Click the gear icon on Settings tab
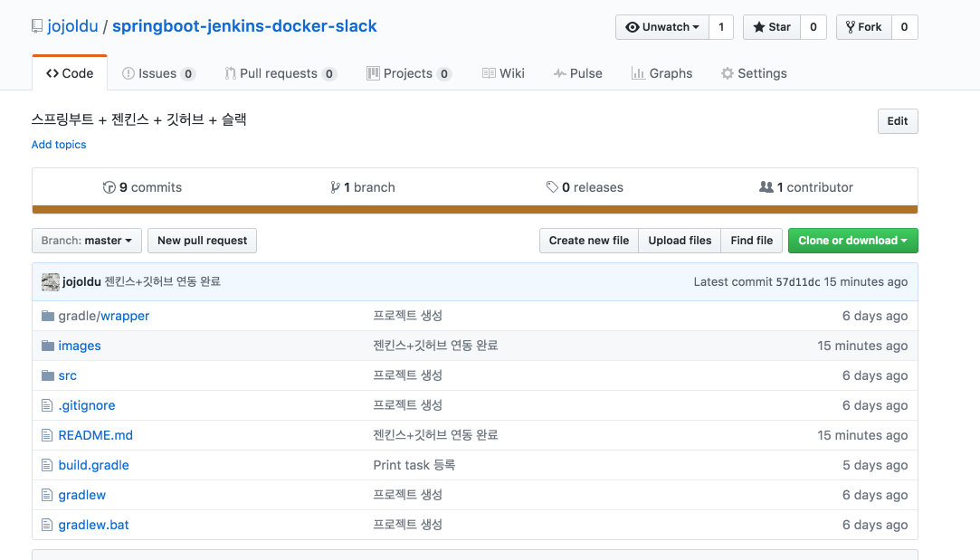The image size is (980, 560). point(727,73)
